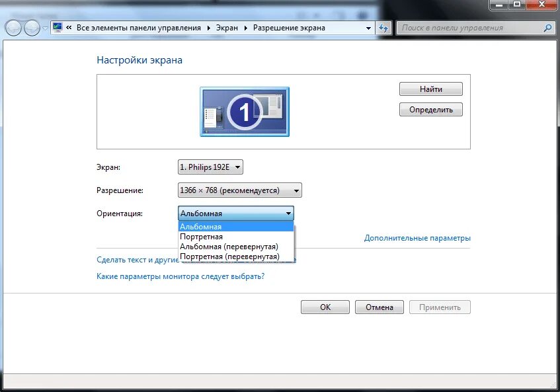Click the 'Настройки экрана' heading
Image resolution: width=560 pixels, height=392 pixels.
click(x=140, y=60)
